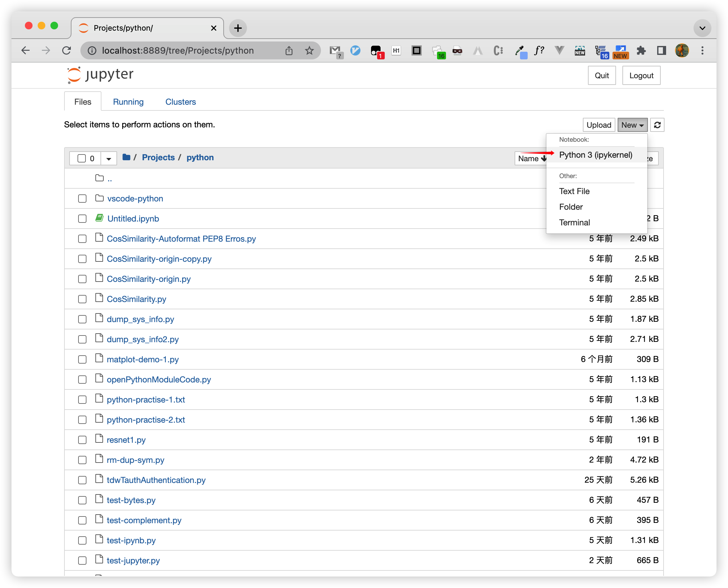Open the selection filter dropdown near select-all
The height and width of the screenshot is (588, 728).
(109, 158)
